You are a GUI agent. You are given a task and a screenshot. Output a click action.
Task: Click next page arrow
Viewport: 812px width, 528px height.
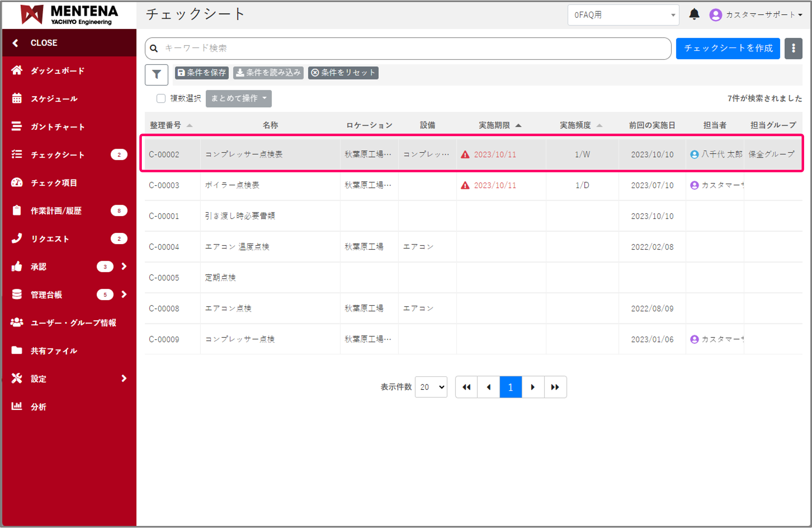click(533, 387)
